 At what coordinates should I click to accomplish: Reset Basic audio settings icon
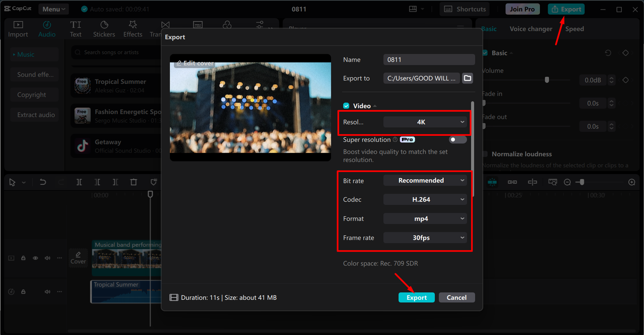click(608, 53)
